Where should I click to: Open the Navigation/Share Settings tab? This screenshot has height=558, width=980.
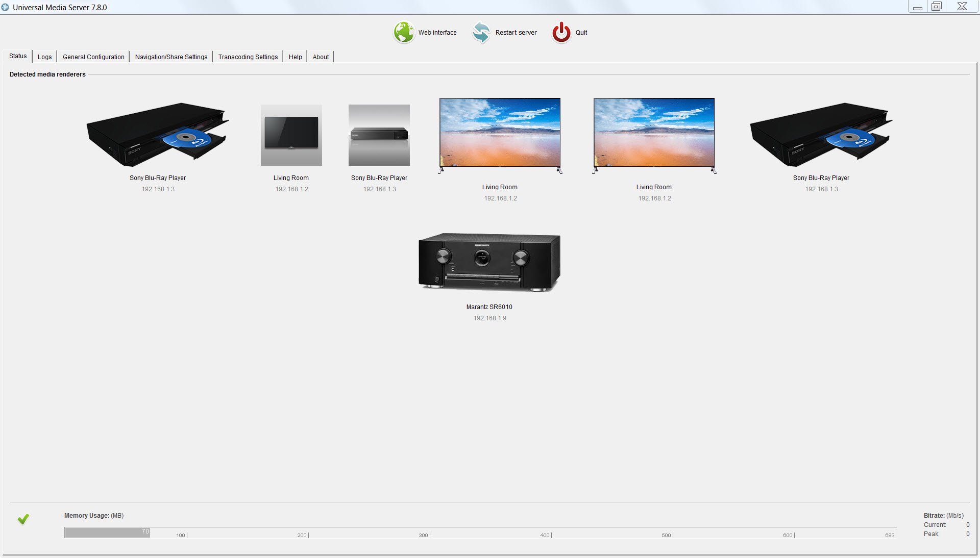point(171,57)
